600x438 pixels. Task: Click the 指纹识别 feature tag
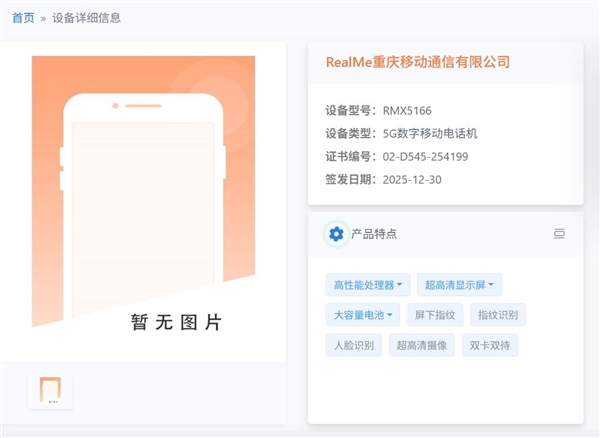[x=498, y=315]
